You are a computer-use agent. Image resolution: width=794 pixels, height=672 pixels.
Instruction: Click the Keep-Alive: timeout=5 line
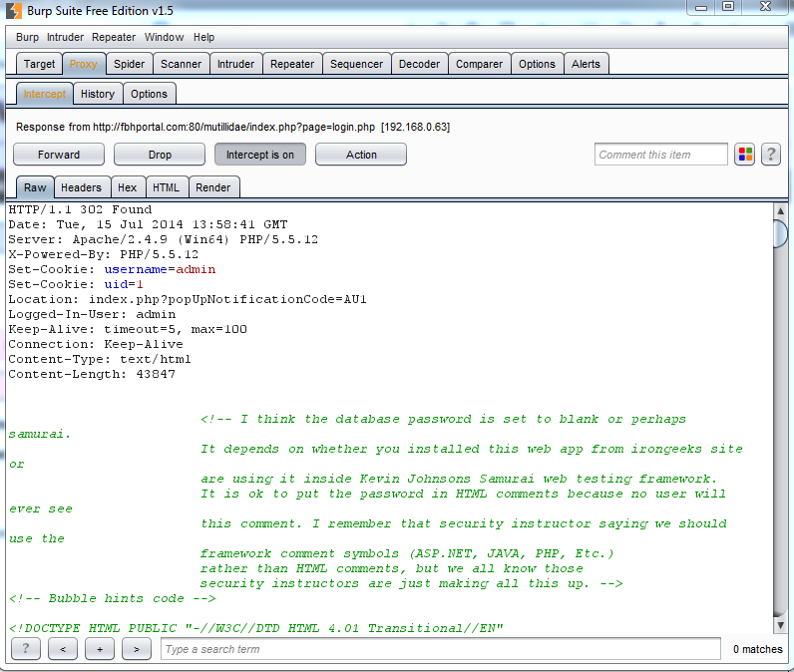coord(128,329)
